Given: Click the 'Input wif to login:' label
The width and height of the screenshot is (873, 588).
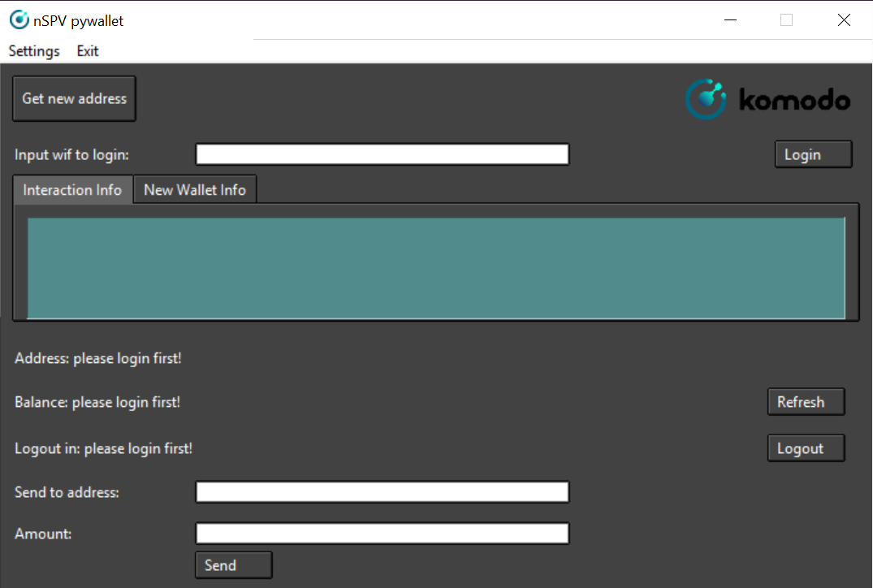Looking at the screenshot, I should pos(71,154).
